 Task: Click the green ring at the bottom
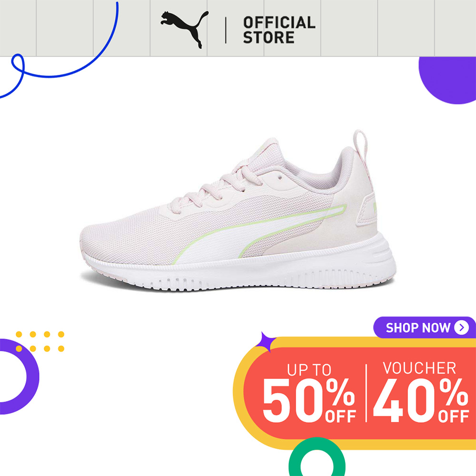coord(317,457)
